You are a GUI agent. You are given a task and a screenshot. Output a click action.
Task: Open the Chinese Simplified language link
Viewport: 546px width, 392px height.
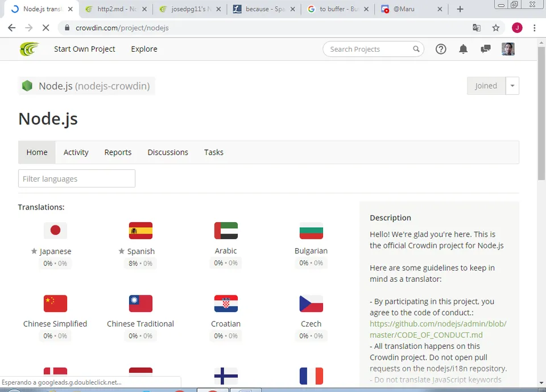tap(55, 324)
